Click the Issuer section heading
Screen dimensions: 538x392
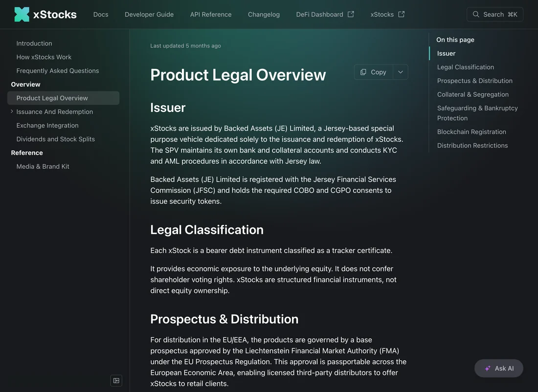tap(168, 108)
